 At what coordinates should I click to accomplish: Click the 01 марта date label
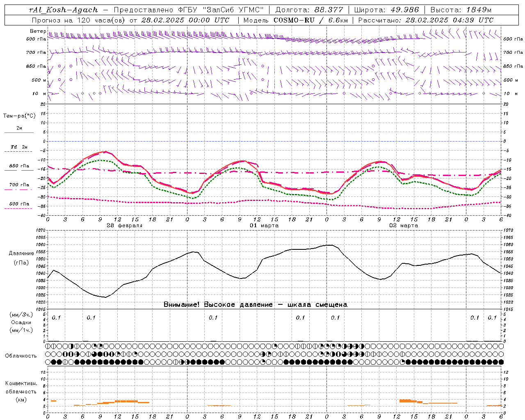point(264,225)
